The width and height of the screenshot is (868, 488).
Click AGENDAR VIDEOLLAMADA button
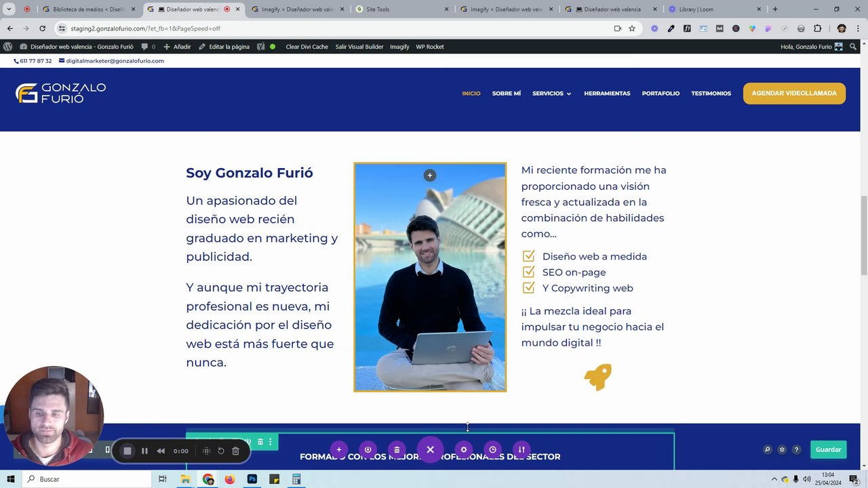pos(794,94)
